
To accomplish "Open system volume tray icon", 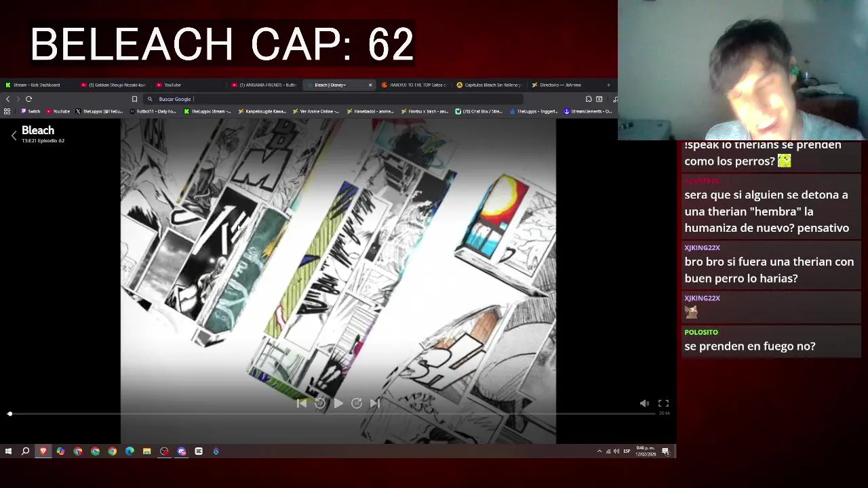I will (616, 451).
